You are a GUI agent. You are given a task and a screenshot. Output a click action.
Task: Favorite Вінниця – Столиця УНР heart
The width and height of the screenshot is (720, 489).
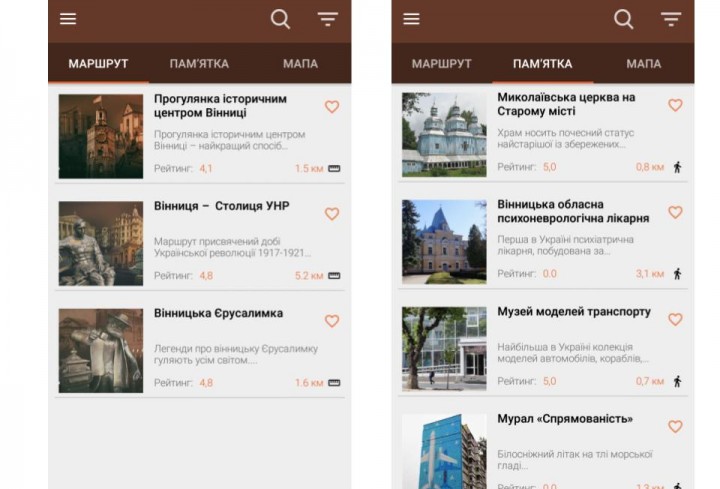pyautogui.click(x=332, y=214)
